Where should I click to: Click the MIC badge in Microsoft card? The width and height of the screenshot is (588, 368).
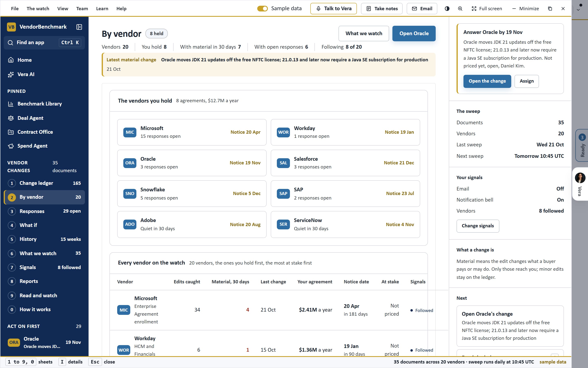(130, 132)
